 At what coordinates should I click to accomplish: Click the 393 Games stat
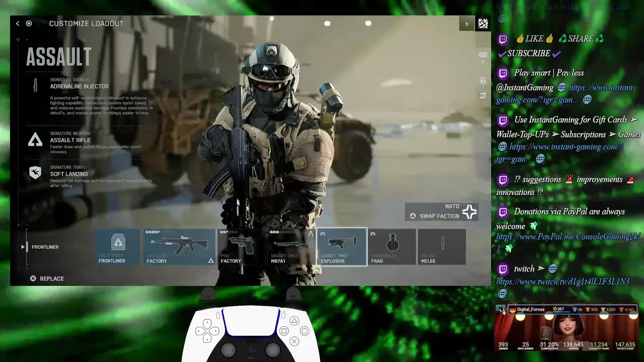[x=503, y=346]
